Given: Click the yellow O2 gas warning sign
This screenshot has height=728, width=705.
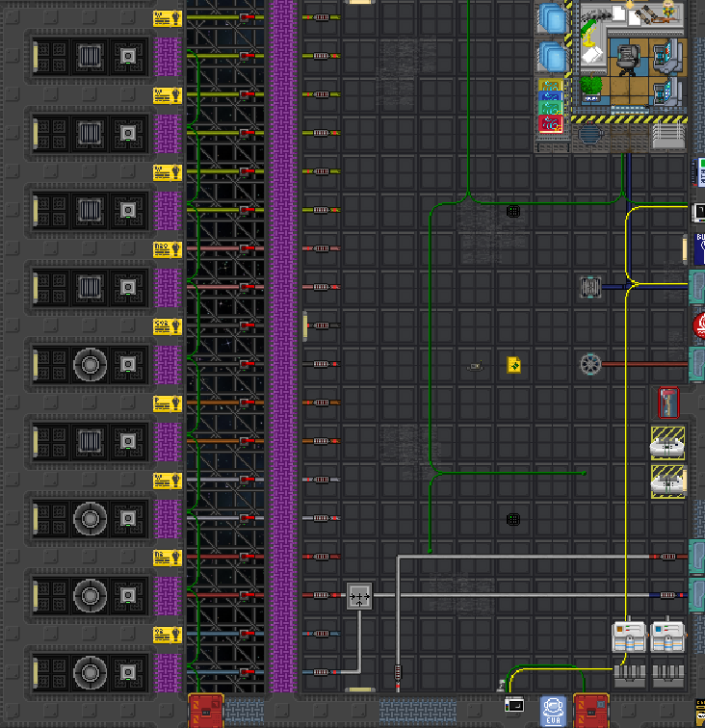Looking at the screenshot, I should click(x=168, y=636).
